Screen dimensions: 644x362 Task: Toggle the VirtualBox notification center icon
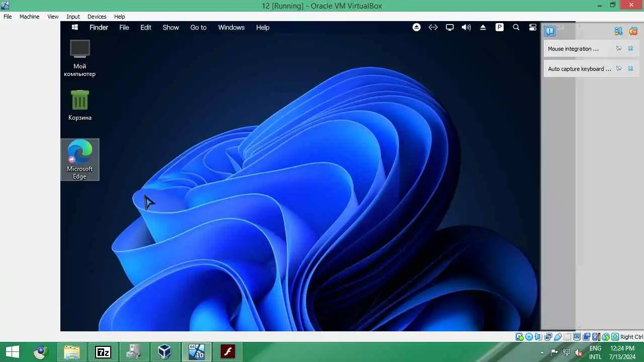point(549,31)
